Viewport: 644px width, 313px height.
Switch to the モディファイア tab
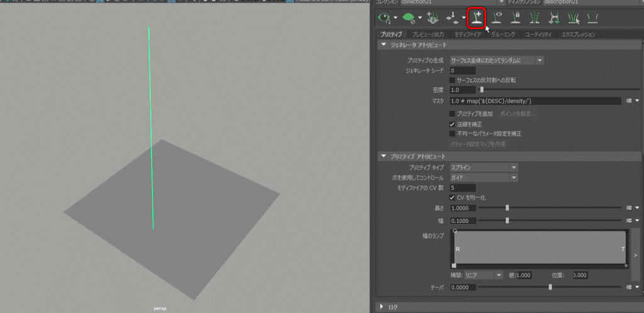pyautogui.click(x=467, y=35)
